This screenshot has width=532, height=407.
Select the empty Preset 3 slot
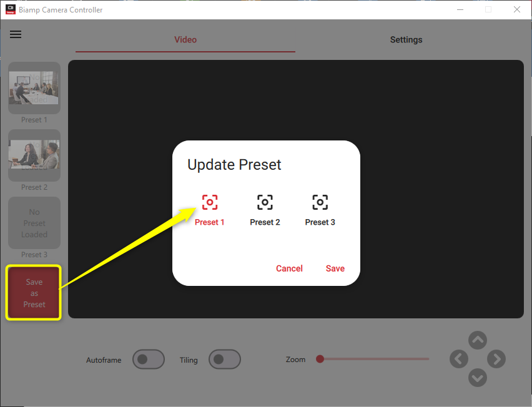pyautogui.click(x=34, y=223)
